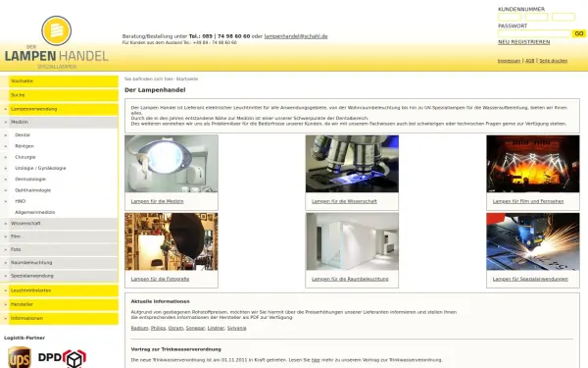588x368 pixels.
Task: Open the Philips price information link
Action: (x=158, y=328)
